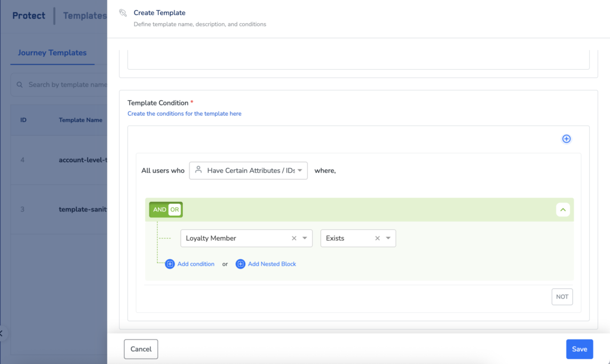Click the blue plus icon above conditions
Image resolution: width=610 pixels, height=364 pixels.
point(567,139)
